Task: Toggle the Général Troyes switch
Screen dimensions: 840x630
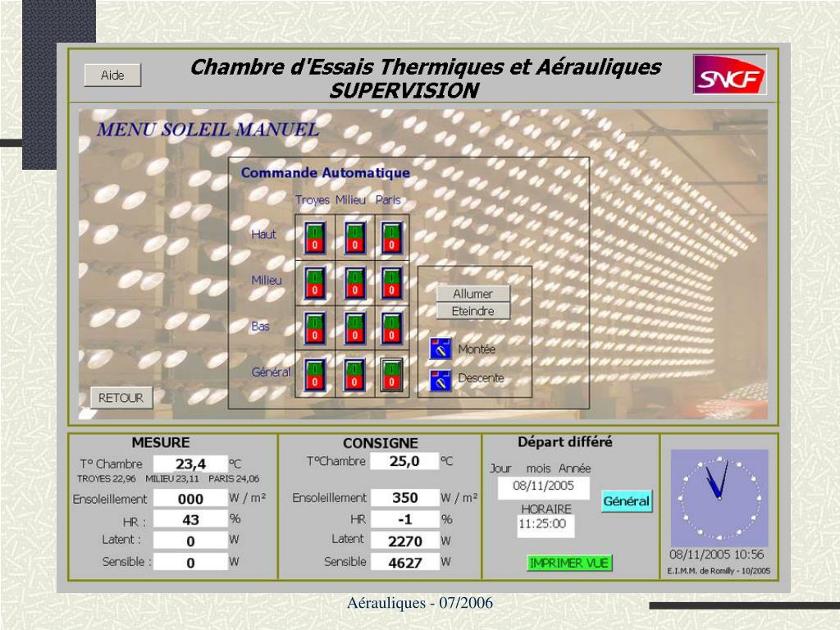Action: (x=315, y=374)
